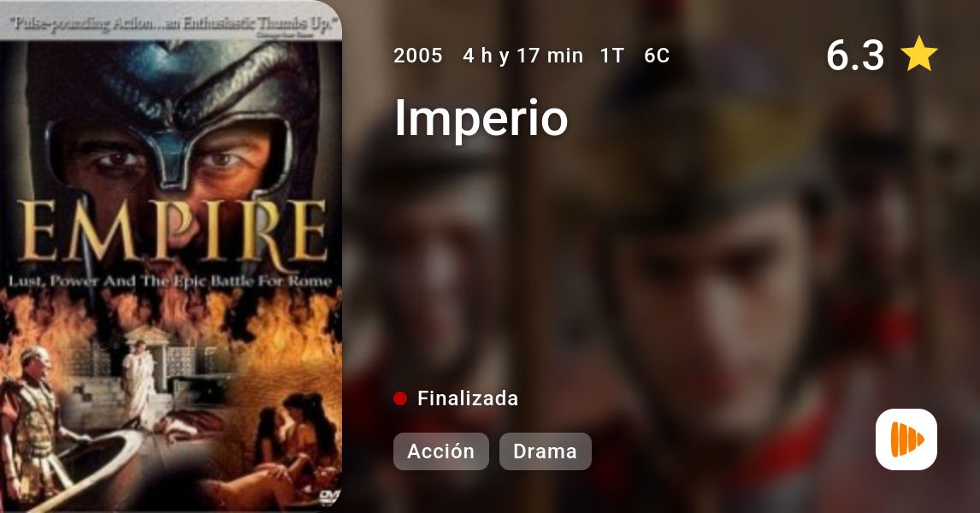Open the 1T seasons indicator
980x513 pixels.
612,56
